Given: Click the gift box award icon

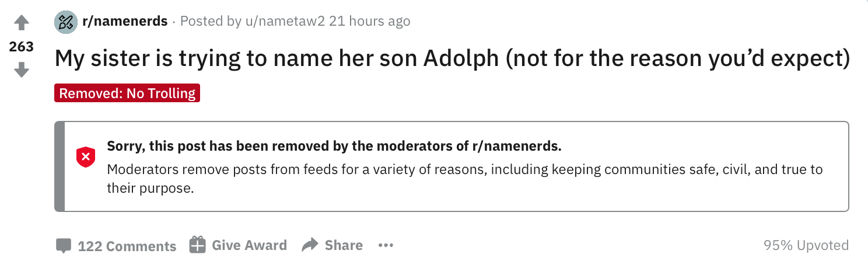Looking at the screenshot, I should click(198, 245).
